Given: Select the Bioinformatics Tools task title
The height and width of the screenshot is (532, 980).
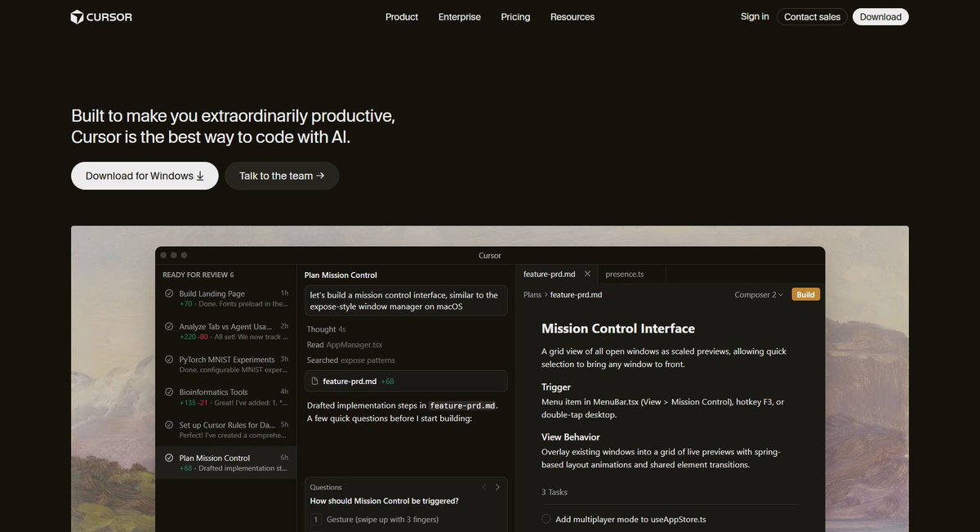Looking at the screenshot, I should click(213, 392).
